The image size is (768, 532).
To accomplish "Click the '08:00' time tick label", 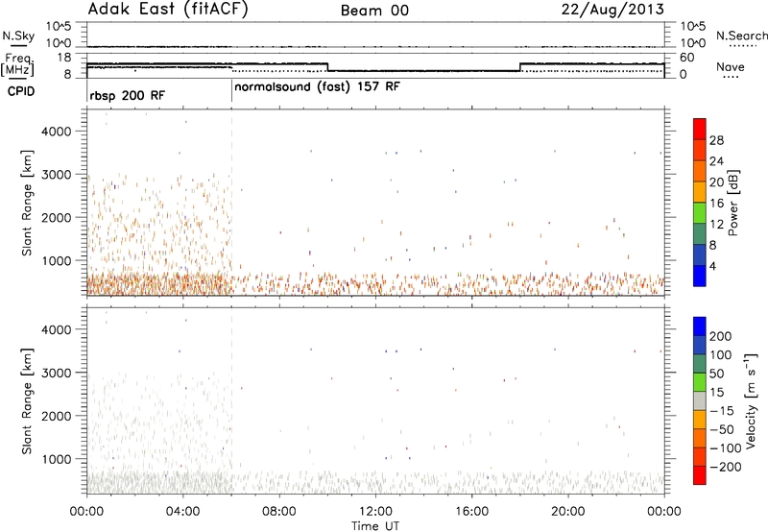I will [279, 512].
